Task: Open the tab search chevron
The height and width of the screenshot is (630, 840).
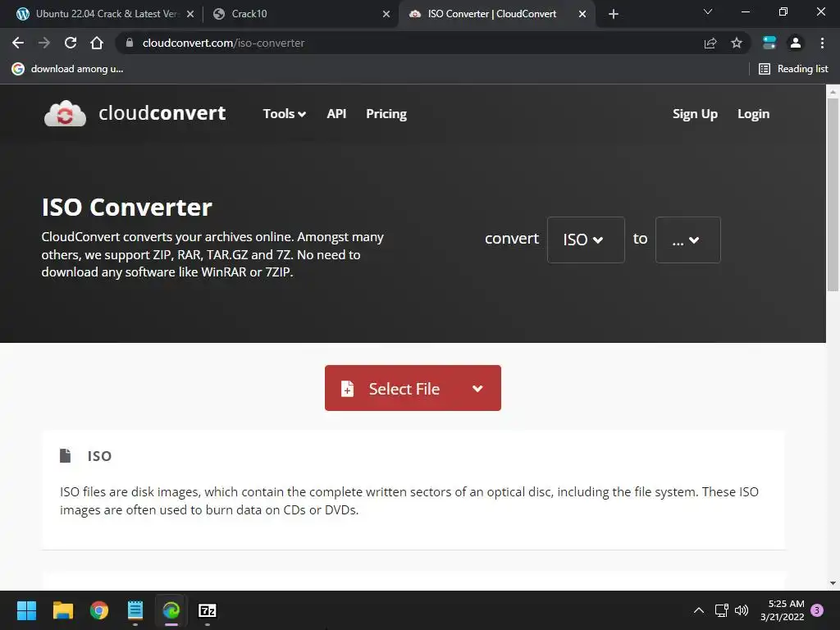Action: pyautogui.click(x=708, y=11)
